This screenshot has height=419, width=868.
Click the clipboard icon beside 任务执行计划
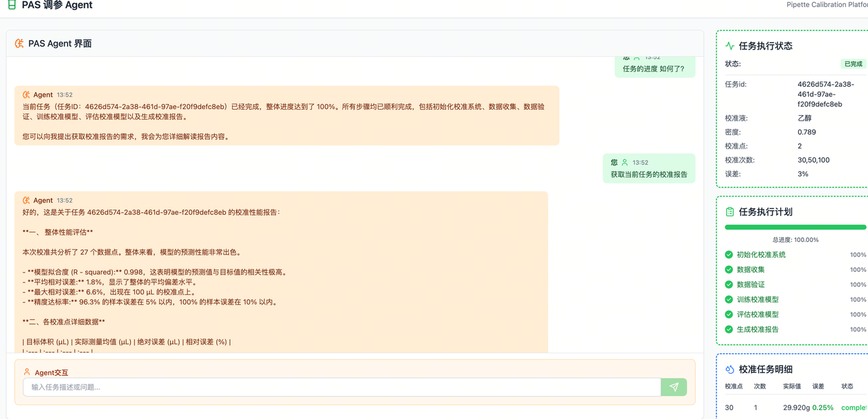tap(730, 212)
